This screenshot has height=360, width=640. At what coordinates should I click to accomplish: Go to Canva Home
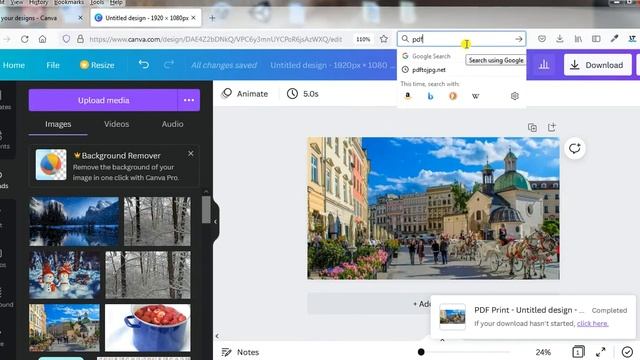[x=13, y=65]
